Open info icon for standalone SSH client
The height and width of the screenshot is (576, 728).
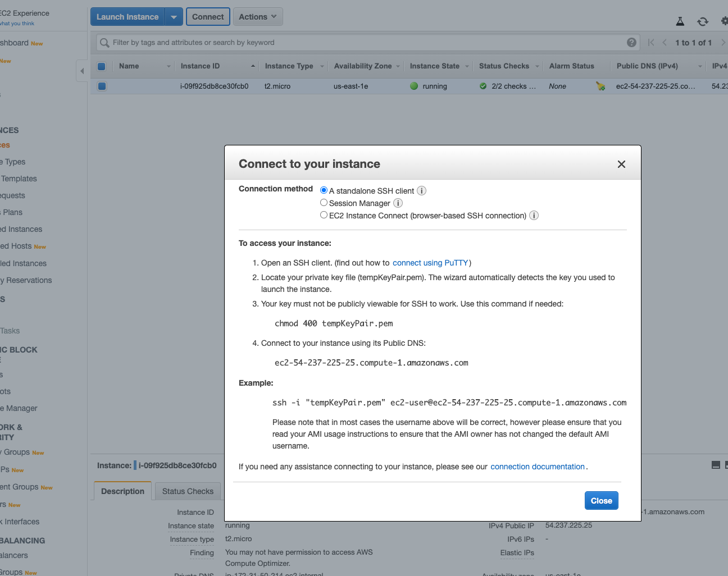(421, 191)
